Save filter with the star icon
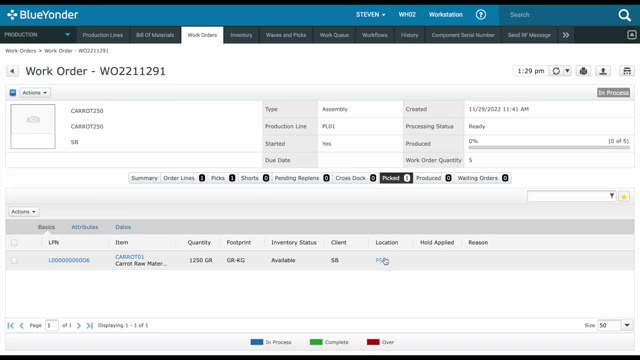Viewport: 640px width, 360px height. pos(624,196)
